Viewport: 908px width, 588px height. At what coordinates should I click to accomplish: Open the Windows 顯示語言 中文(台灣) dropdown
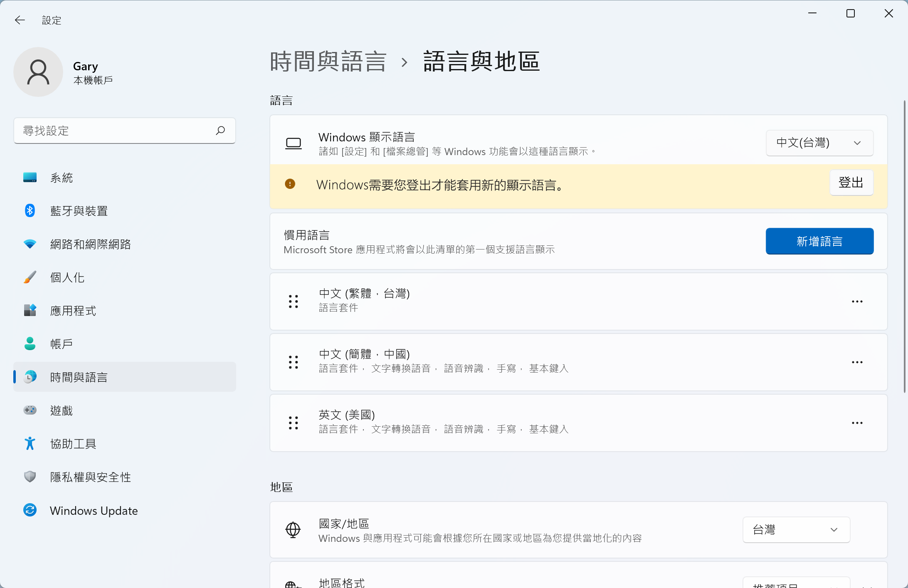coord(819,143)
